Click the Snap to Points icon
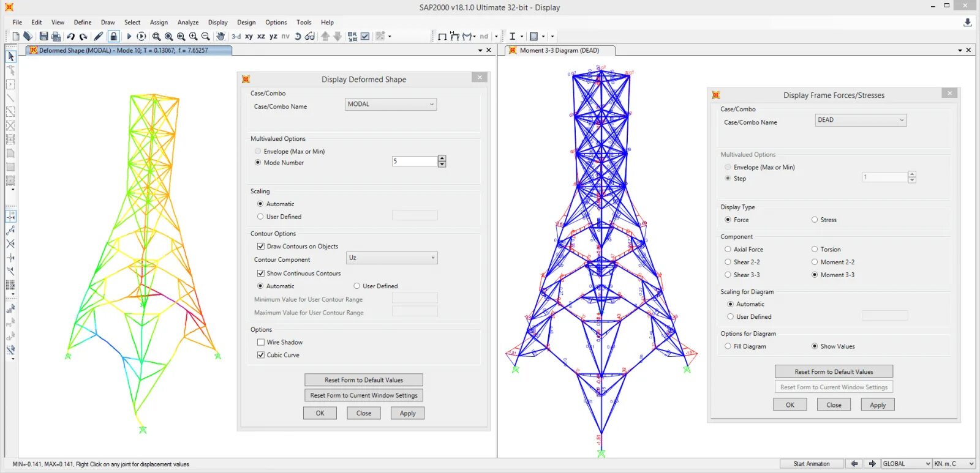 point(10,217)
